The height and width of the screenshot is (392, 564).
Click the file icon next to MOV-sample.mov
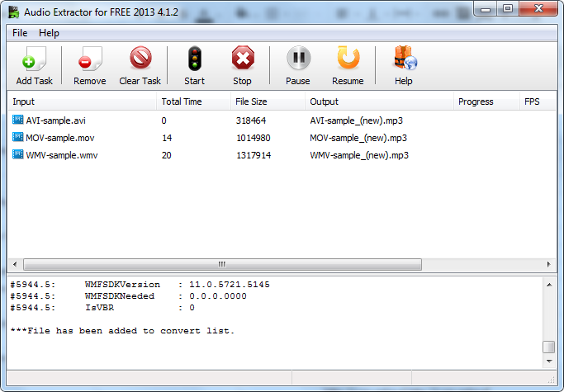coord(17,137)
